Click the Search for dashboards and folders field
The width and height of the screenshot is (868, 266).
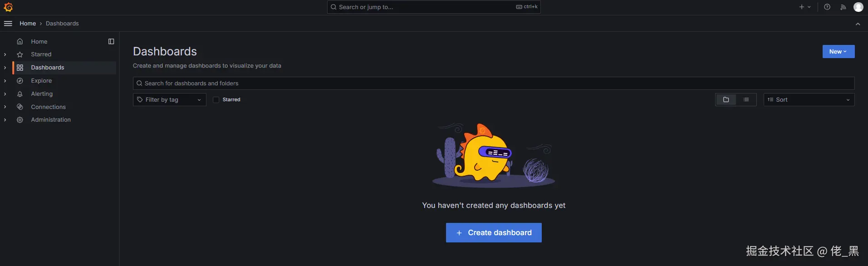pos(494,84)
